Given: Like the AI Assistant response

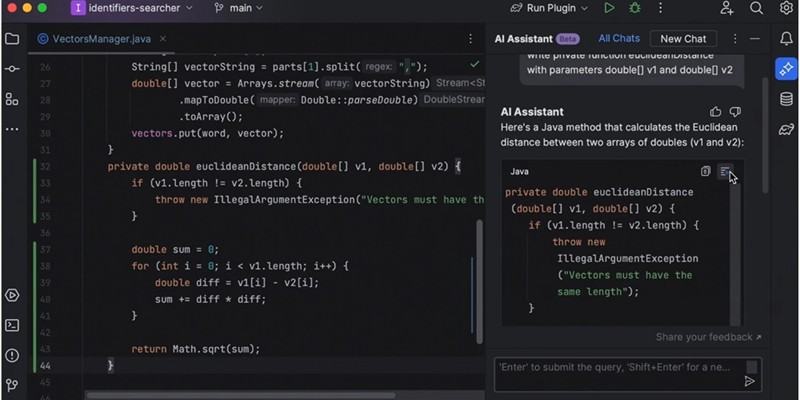Looking at the screenshot, I should [715, 112].
